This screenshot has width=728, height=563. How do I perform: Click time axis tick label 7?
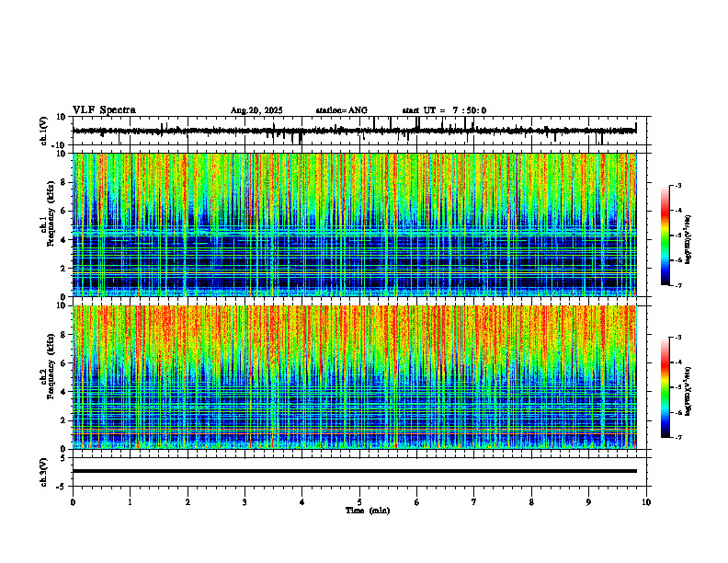[474, 502]
